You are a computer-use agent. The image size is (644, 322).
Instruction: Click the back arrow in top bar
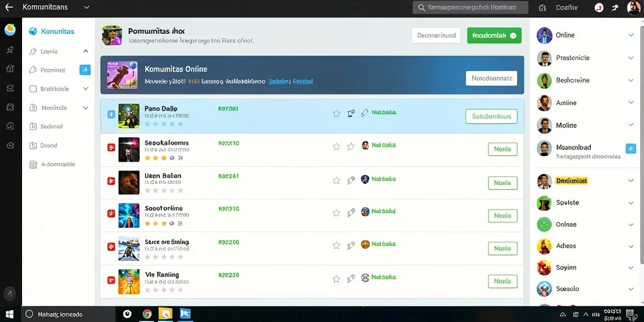tap(9, 8)
